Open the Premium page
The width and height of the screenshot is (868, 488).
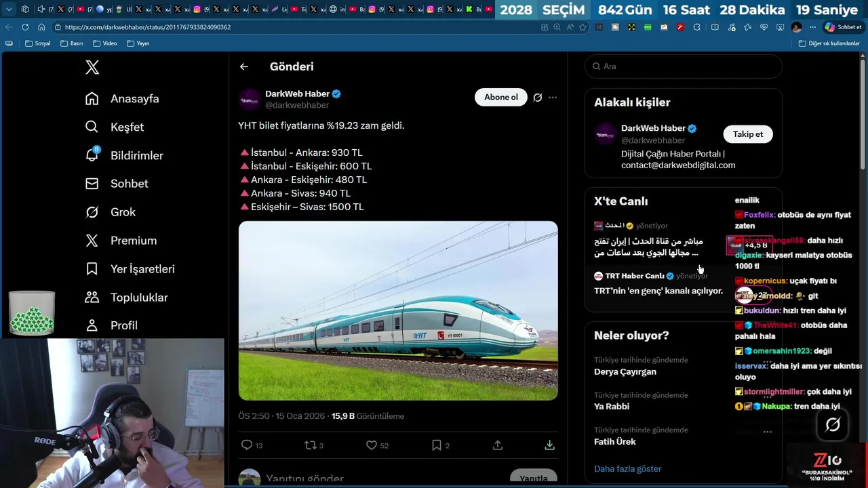121,241
